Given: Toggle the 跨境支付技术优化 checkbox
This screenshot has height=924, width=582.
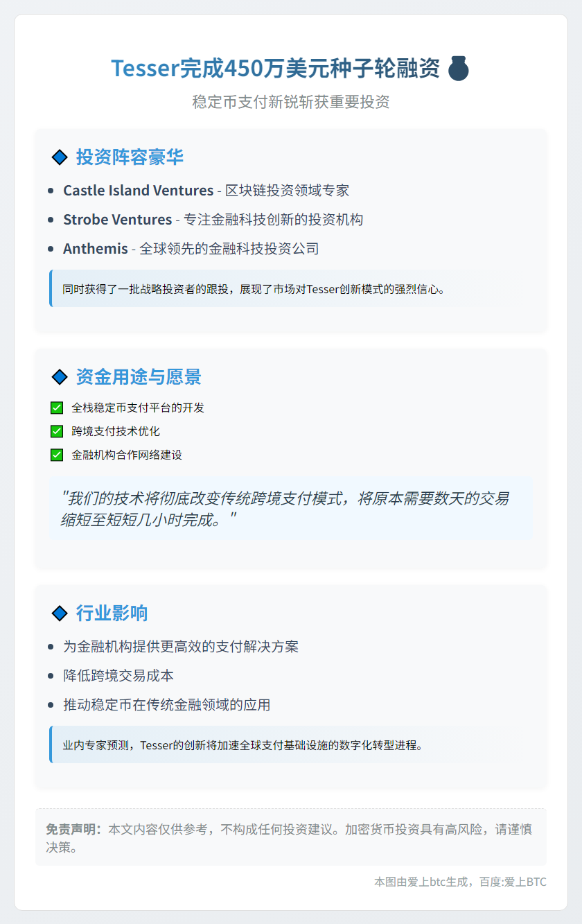Looking at the screenshot, I should tap(57, 431).
